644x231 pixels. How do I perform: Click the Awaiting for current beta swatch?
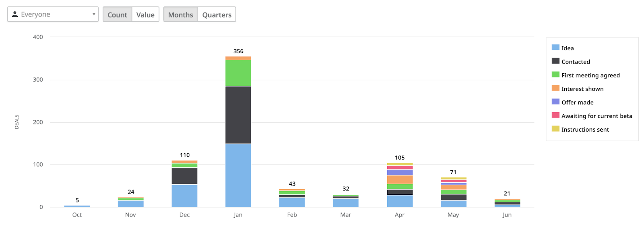(x=555, y=115)
